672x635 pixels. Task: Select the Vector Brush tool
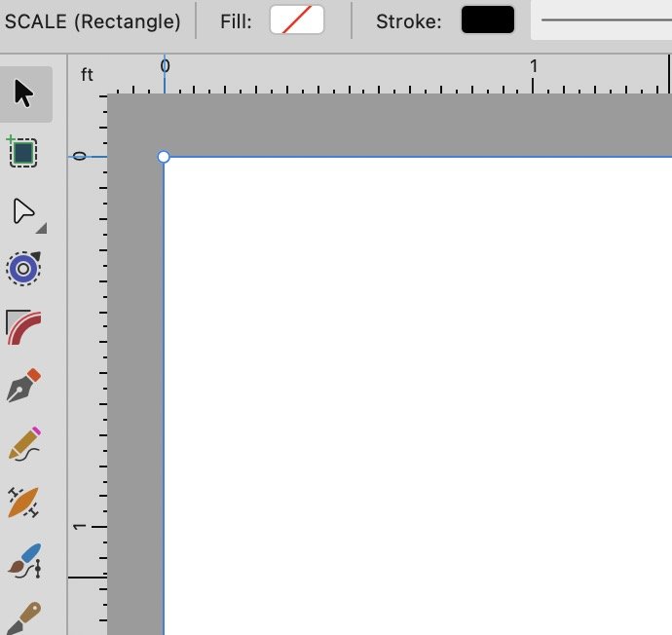click(x=23, y=503)
